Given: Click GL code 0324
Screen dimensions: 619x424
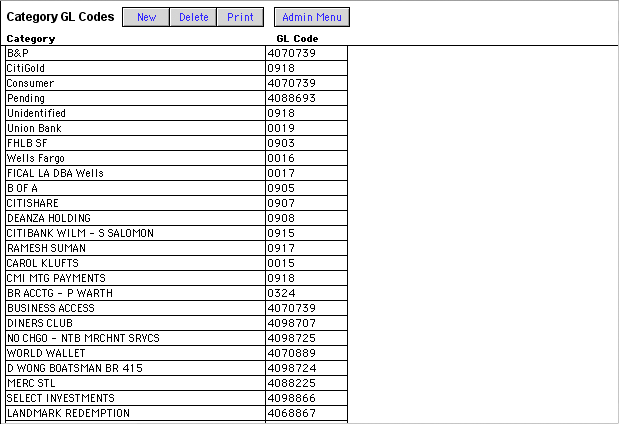Looking at the screenshot, I should (307, 293).
